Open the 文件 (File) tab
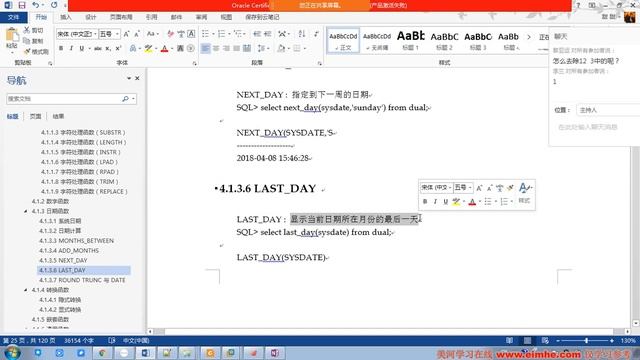This screenshot has height=360, width=640. (x=13, y=17)
